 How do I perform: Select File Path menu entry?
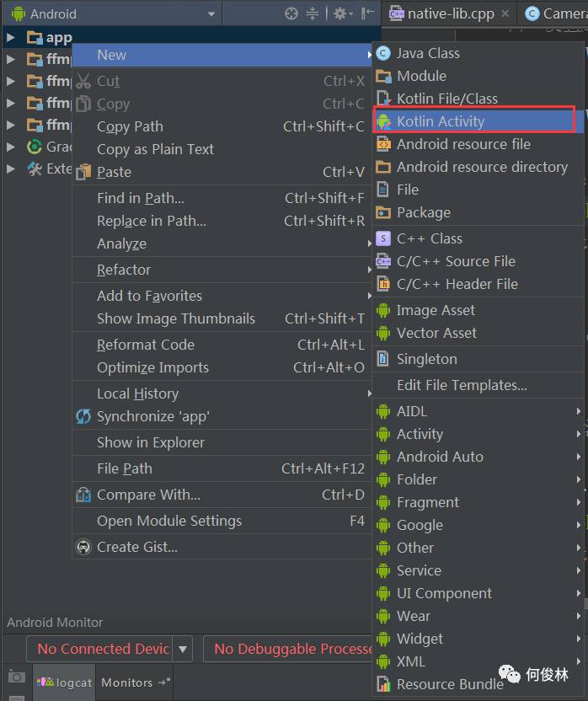(x=222, y=468)
